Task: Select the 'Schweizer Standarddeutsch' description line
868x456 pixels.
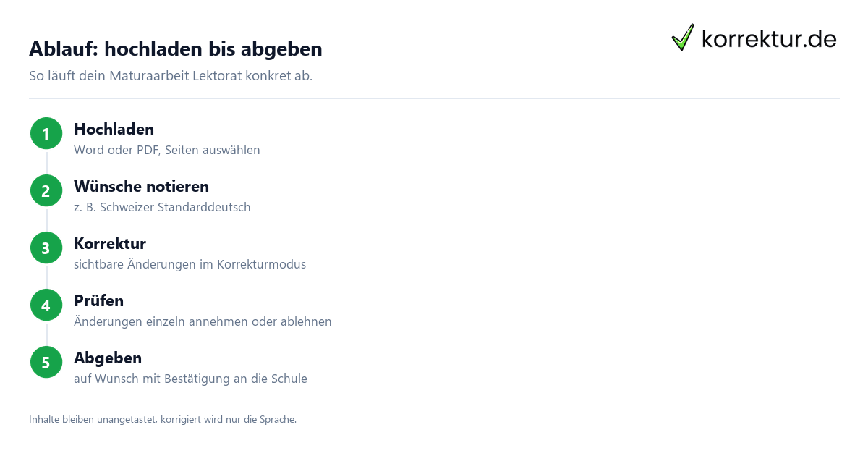Action: (x=162, y=208)
